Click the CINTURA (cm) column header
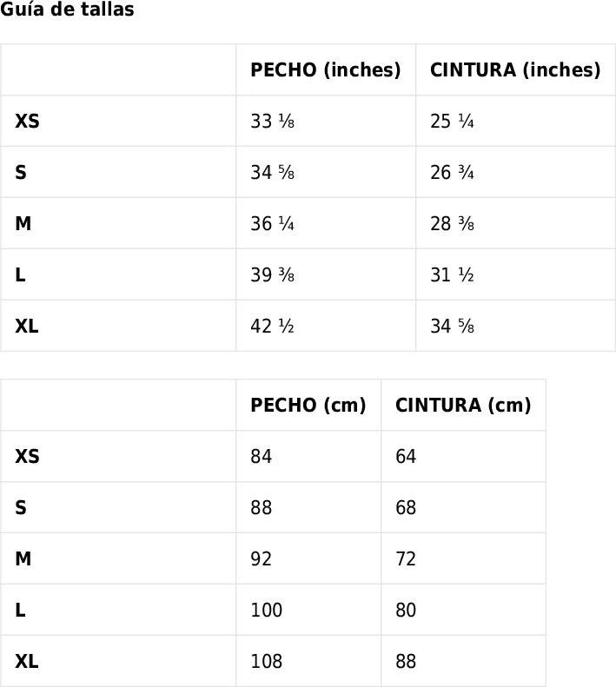The width and height of the screenshot is (616, 687). [463, 406]
